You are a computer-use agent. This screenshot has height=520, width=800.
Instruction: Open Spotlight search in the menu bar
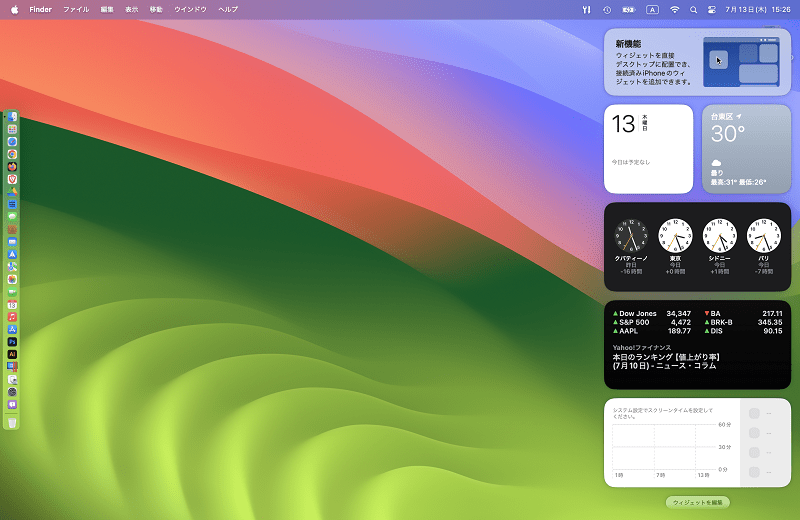pyautogui.click(x=693, y=10)
